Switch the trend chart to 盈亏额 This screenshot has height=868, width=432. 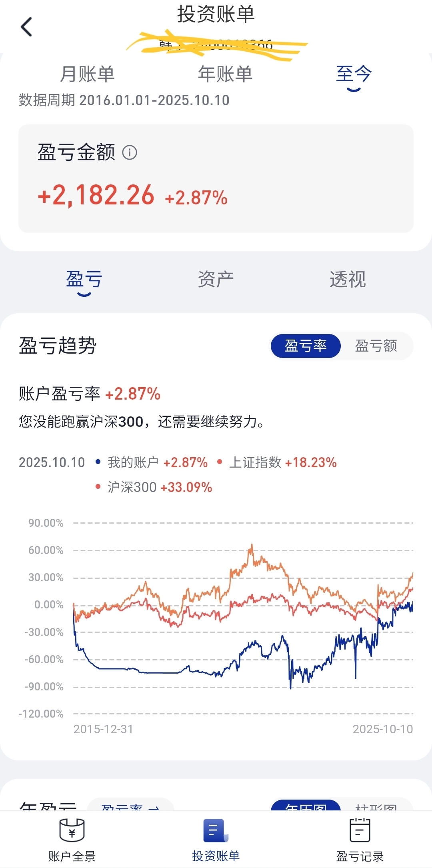376,346
